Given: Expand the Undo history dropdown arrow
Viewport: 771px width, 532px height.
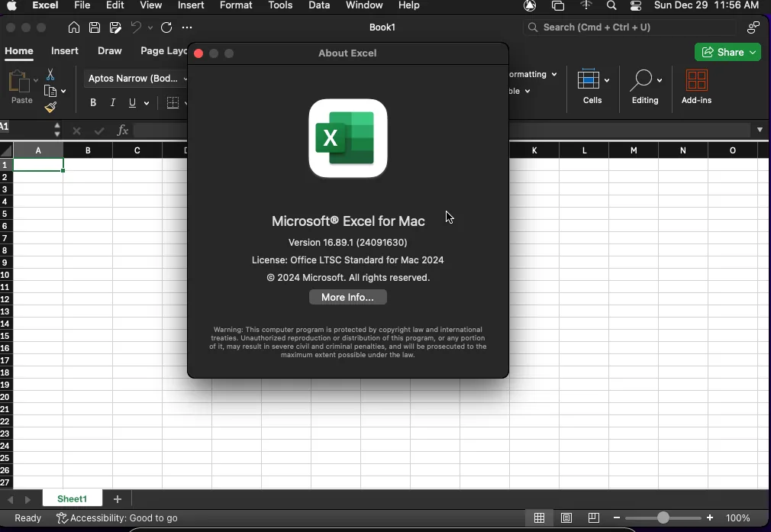Looking at the screenshot, I should click(150, 28).
